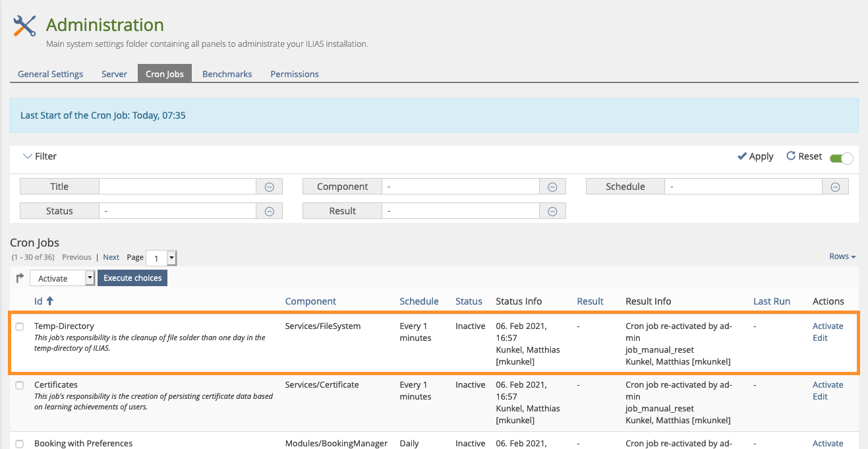Open the Activate bulk action dropdown
868x449 pixels.
point(63,278)
